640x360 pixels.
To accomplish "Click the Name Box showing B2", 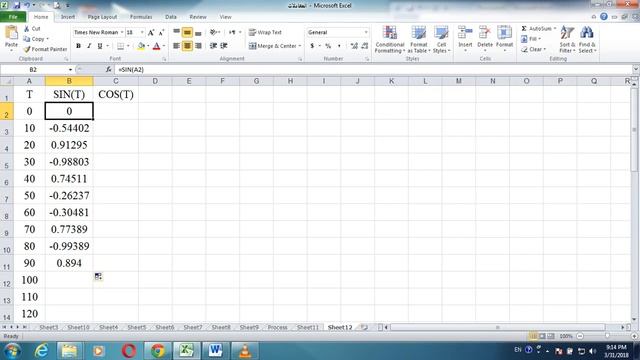I will 33,69.
